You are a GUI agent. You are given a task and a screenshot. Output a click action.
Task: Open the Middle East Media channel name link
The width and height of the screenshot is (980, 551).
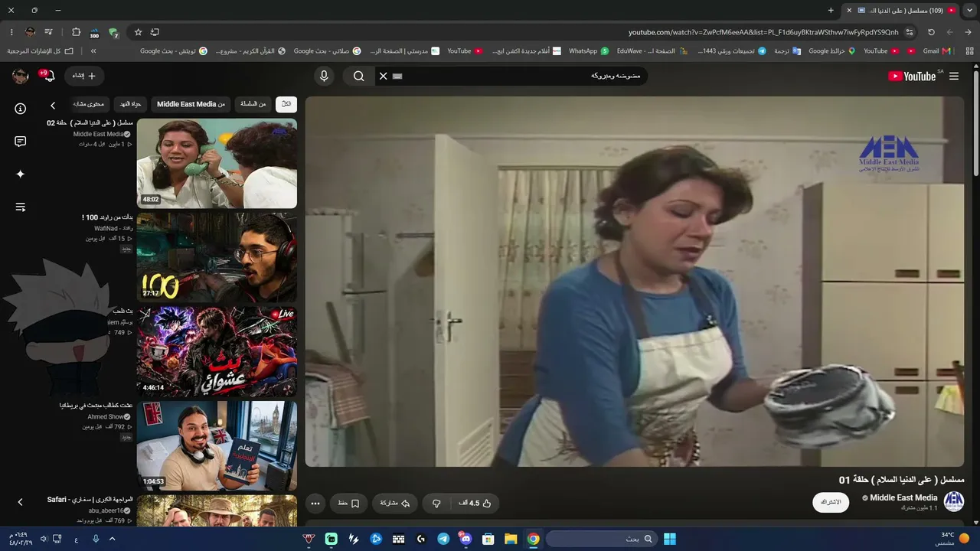click(x=903, y=497)
